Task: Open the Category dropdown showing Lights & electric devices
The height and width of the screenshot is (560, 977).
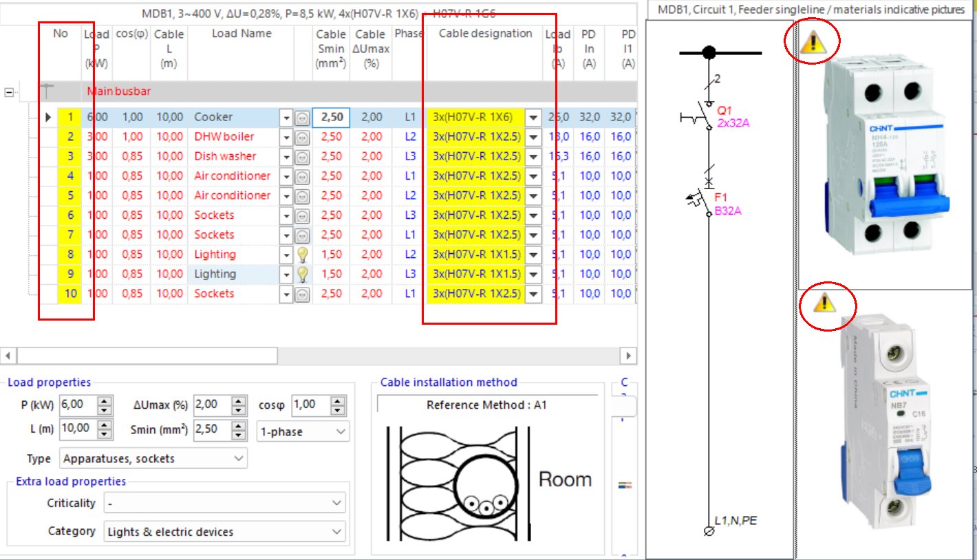Action: point(338,531)
